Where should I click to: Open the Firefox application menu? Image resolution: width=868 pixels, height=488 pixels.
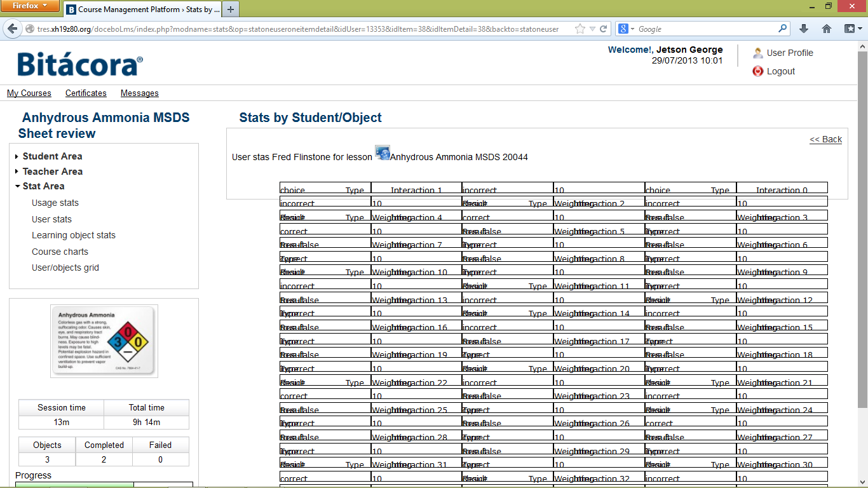click(x=30, y=6)
